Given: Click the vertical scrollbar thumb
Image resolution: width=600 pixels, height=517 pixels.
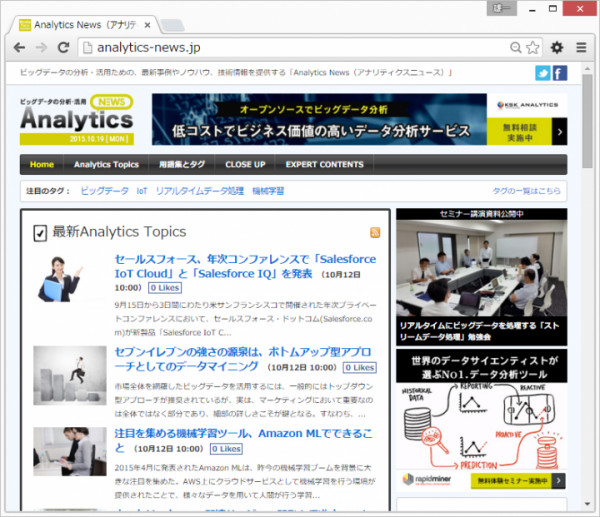Looking at the screenshot, I should [x=587, y=121].
